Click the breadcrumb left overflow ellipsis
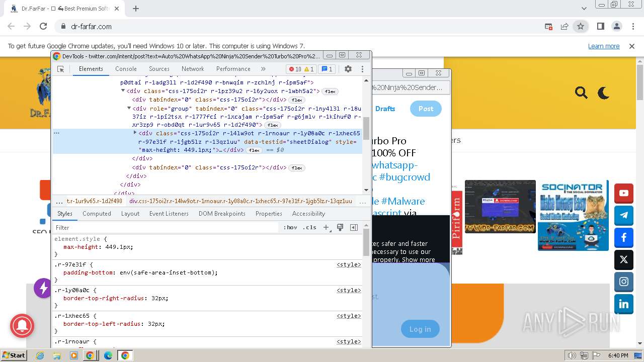The image size is (644, 362). click(59, 201)
